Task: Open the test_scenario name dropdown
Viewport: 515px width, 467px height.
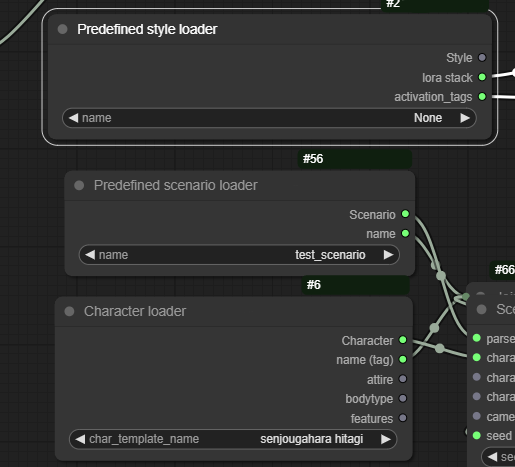Action: pyautogui.click(x=239, y=255)
